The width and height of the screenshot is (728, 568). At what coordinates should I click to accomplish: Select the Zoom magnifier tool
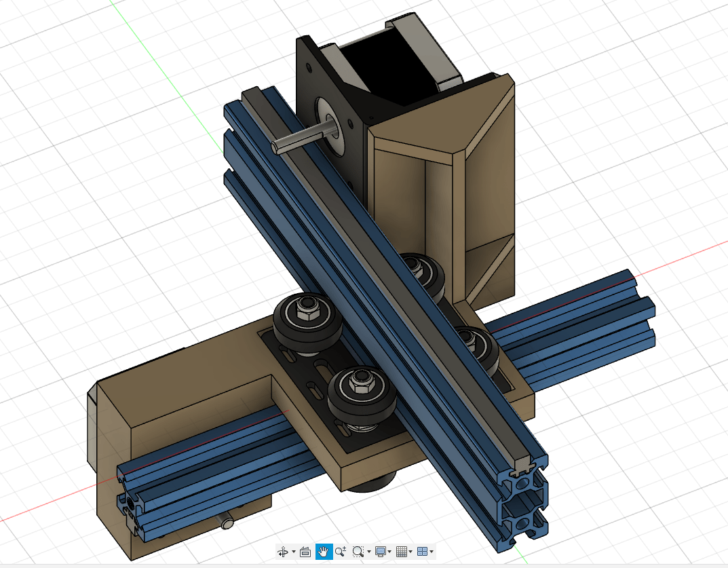[341, 551]
